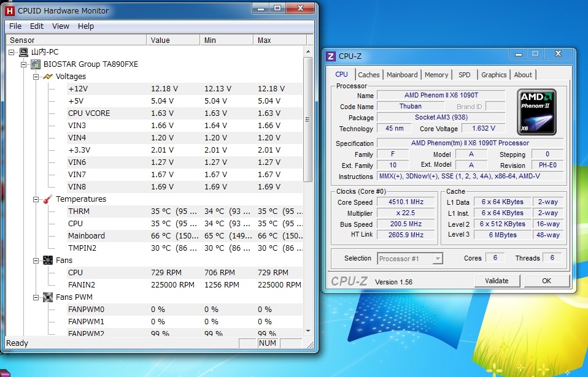Collapse the BIOSTAR Group TA890FXE node
588x377 pixels.
[x=24, y=64]
